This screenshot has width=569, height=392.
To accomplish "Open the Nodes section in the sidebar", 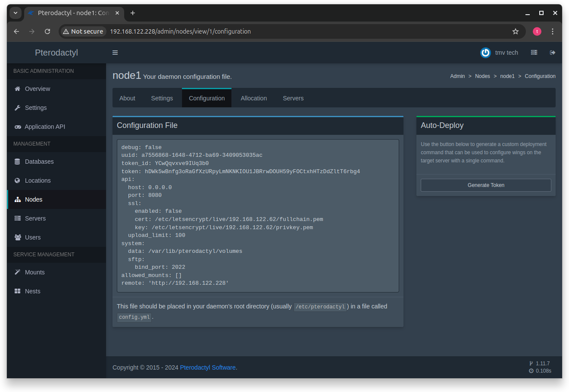I will click(34, 199).
